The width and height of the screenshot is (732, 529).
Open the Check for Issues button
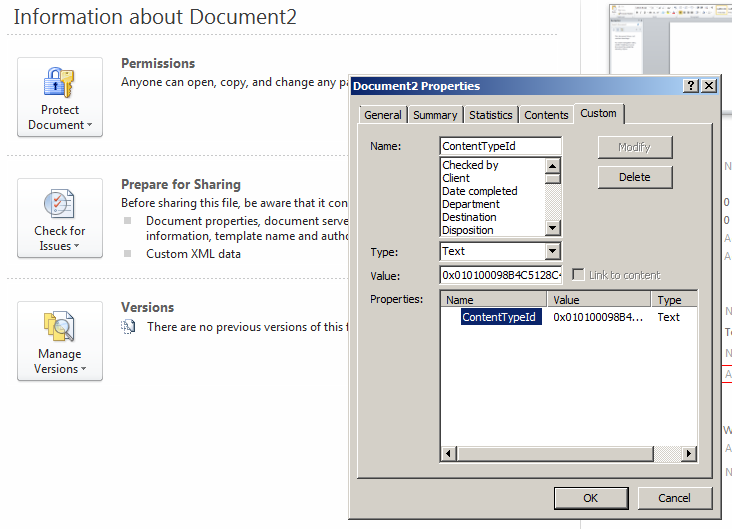click(x=60, y=219)
